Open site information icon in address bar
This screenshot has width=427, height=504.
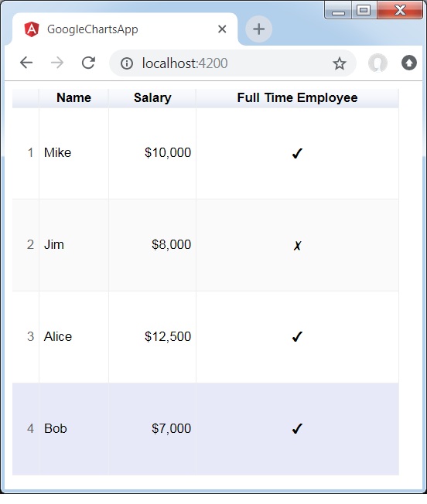coord(127,63)
